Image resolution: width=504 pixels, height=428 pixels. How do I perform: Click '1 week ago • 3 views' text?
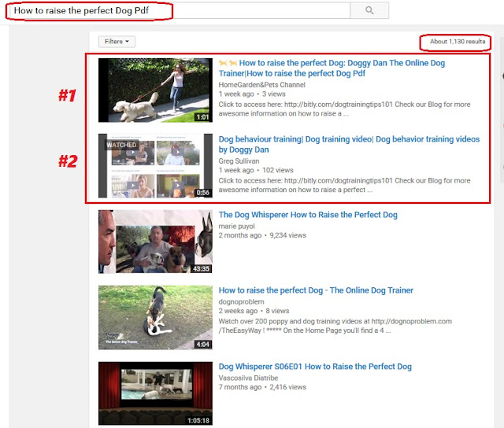coord(252,94)
